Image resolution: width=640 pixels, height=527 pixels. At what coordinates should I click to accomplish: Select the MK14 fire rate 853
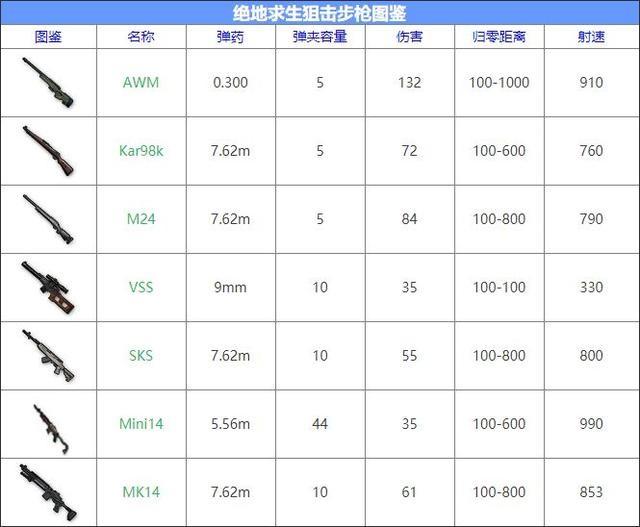[591, 491]
